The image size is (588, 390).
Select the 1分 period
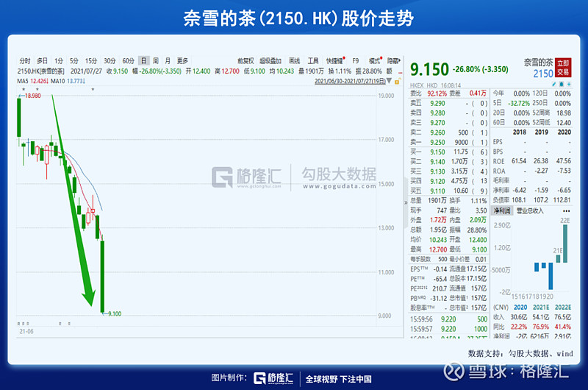59,61
